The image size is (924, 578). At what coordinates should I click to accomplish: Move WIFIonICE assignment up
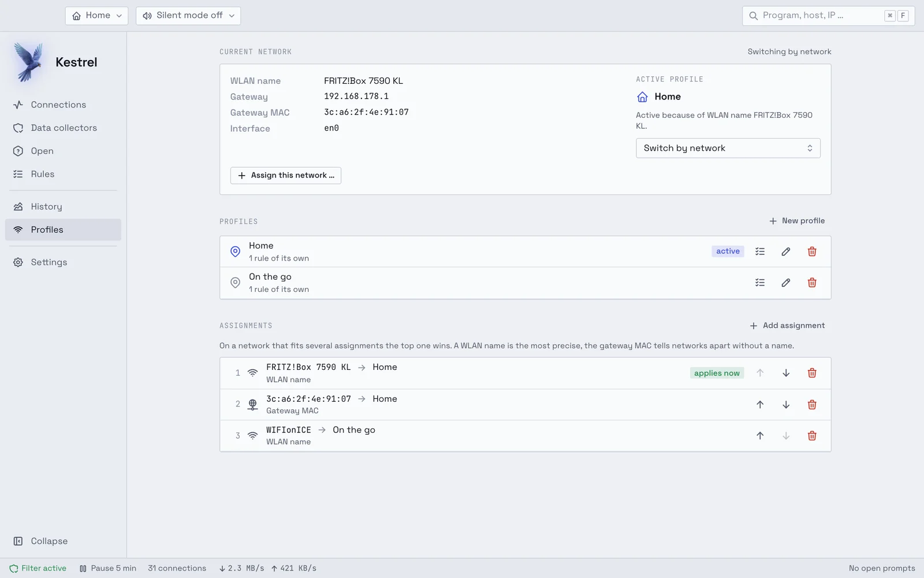tap(760, 436)
